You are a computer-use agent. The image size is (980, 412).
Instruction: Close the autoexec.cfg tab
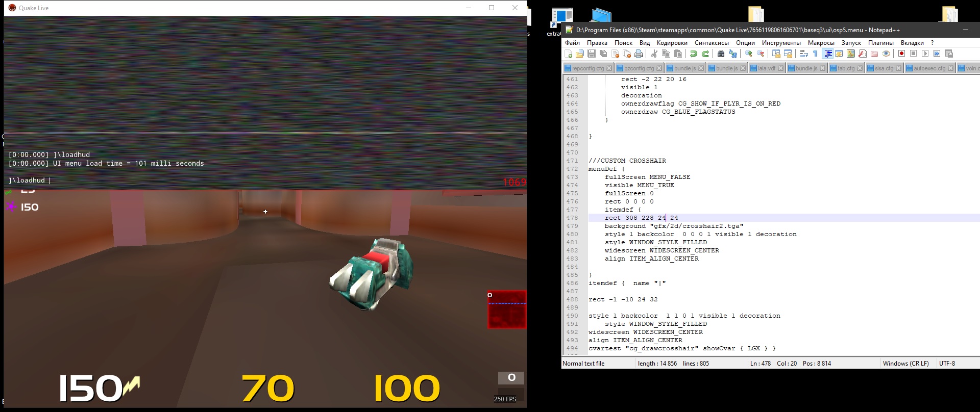950,68
